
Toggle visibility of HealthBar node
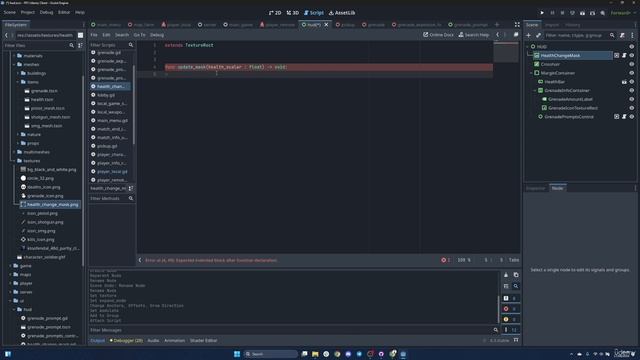(632, 82)
